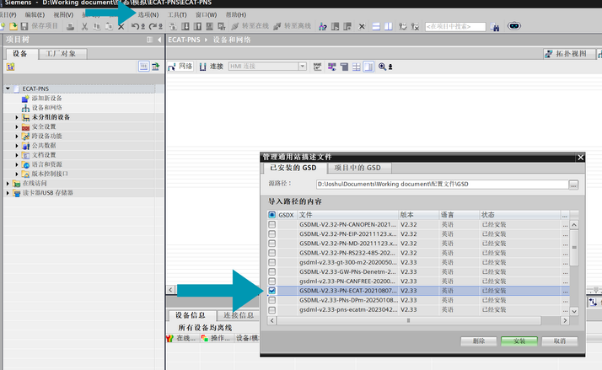Check the GSDML-V2.33-GW-PNs-Denetm row checkbox
The image size is (602, 370).
pos(272,272)
